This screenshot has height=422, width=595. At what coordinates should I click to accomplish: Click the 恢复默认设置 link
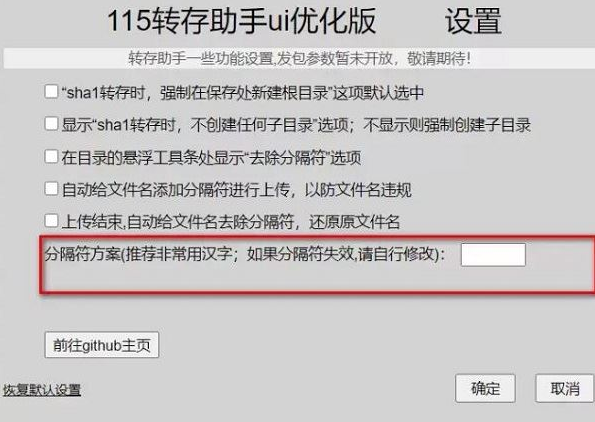click(42, 390)
